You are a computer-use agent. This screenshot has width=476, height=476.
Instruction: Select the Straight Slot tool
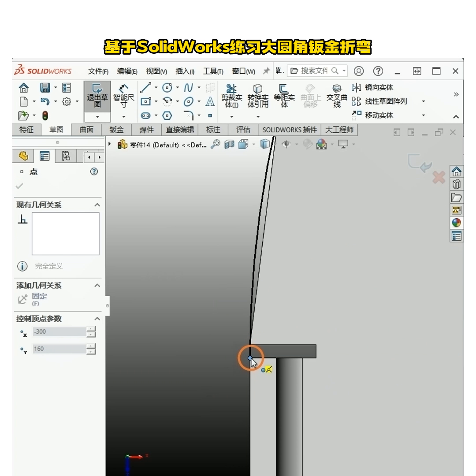coord(145,115)
